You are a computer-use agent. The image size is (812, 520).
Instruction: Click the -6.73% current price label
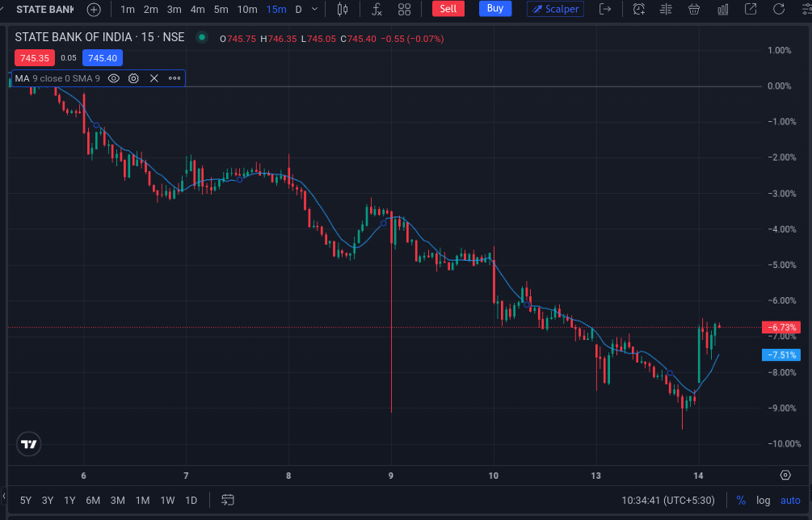point(781,327)
